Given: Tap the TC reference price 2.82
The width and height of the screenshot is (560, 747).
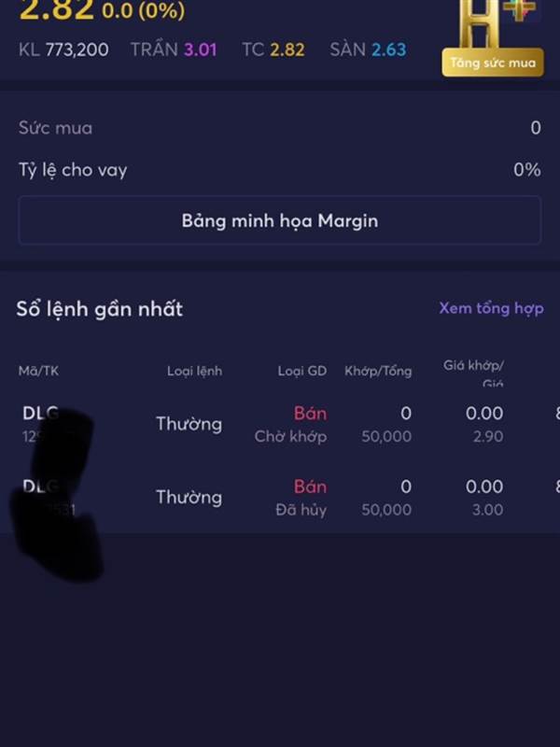Looking at the screenshot, I should click(287, 49).
